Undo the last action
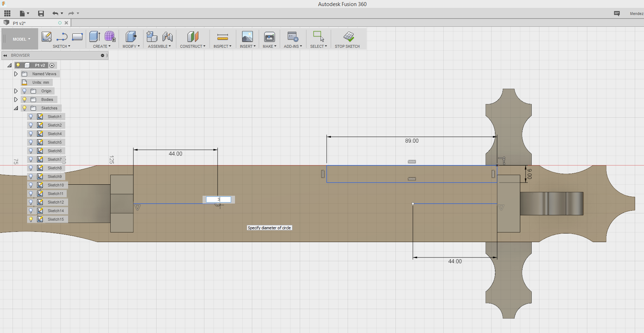Screen dimensions: 644x333 click(55, 14)
